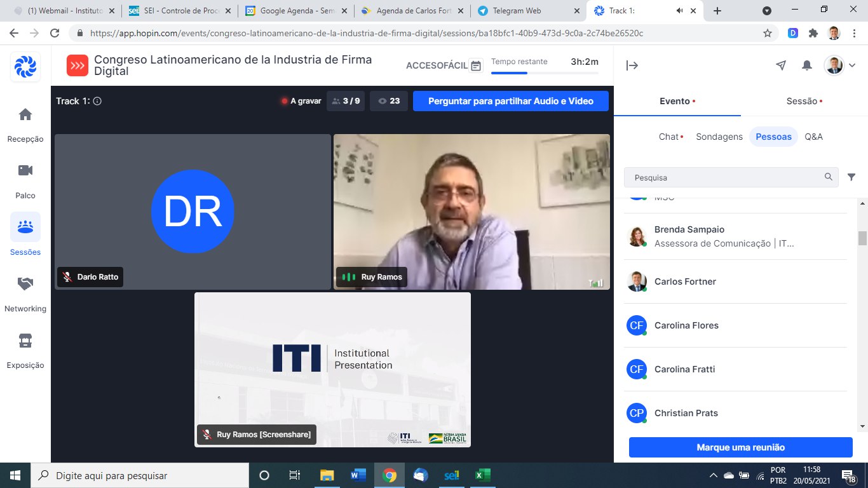The width and height of the screenshot is (868, 488).
Task: Open the people list filter icon
Action: (x=851, y=177)
